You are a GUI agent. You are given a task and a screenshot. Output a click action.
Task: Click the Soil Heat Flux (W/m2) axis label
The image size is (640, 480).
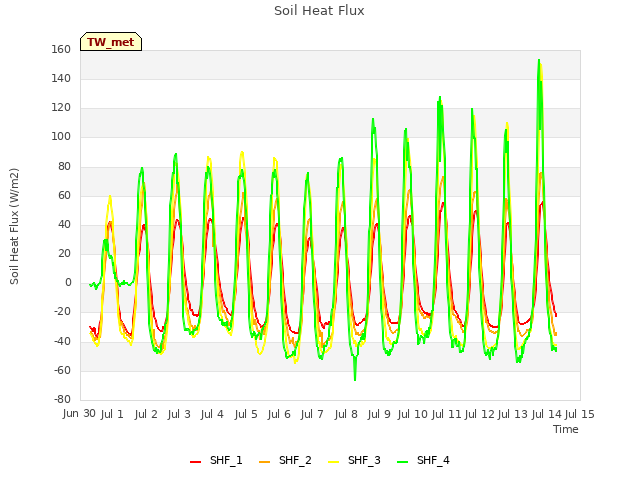[14, 226]
